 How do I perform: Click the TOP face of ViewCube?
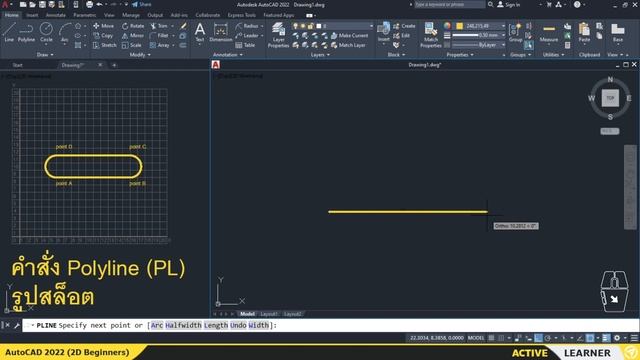tap(610, 98)
